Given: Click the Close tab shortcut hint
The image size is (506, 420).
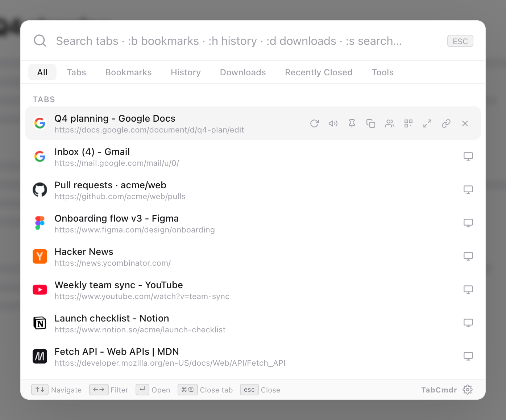Looking at the screenshot, I should pos(205,390).
